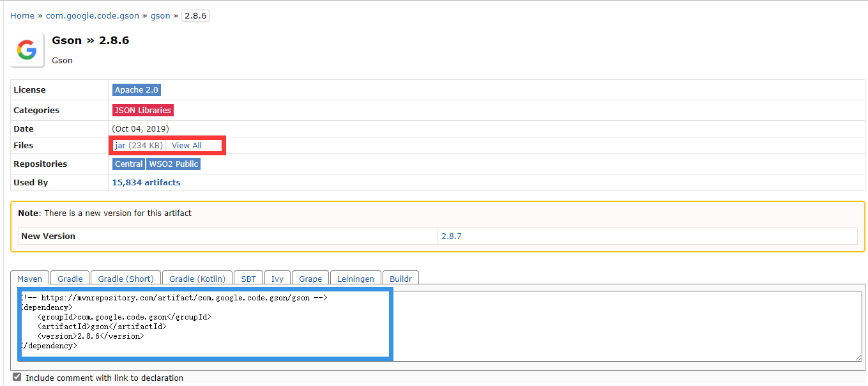Toggle Include comment with link checkbox
868x386 pixels.
(17, 377)
